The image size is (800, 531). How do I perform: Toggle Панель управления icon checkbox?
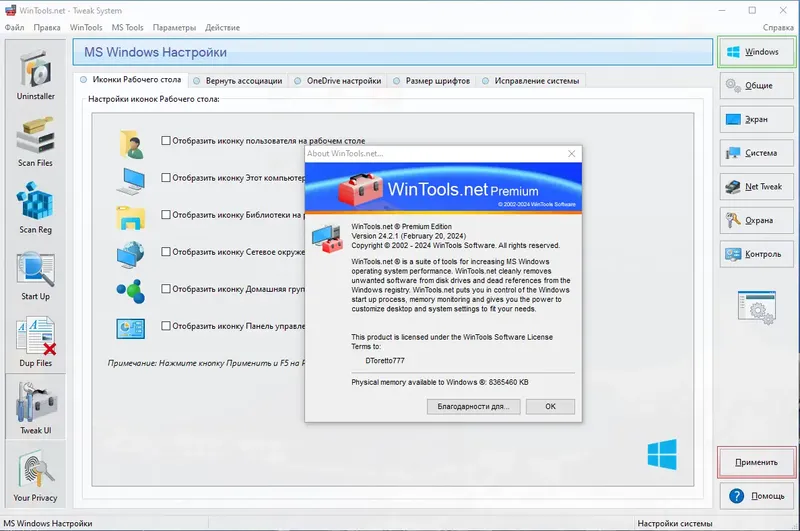coord(166,325)
